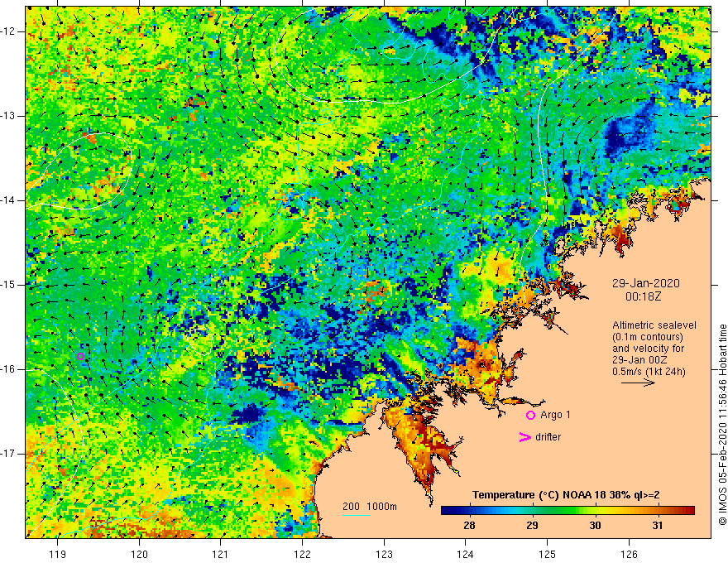Viewport: 728px width, 563px height.
Task: Click the cyan 200 1000m contour sample line
Action: coord(357,516)
